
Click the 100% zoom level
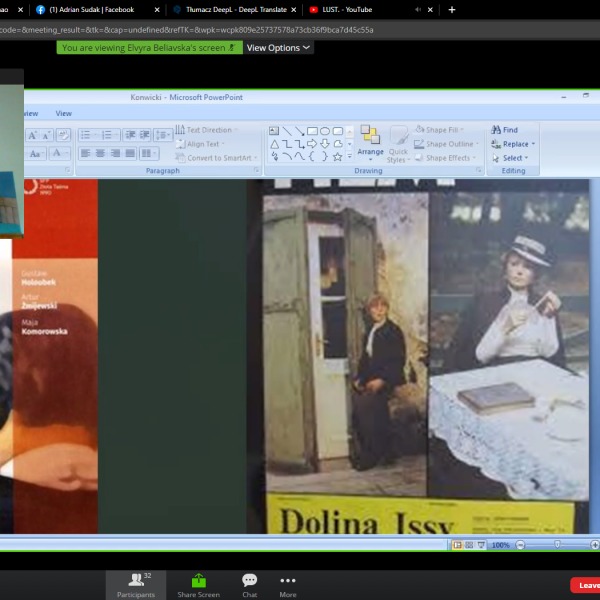[x=501, y=545]
